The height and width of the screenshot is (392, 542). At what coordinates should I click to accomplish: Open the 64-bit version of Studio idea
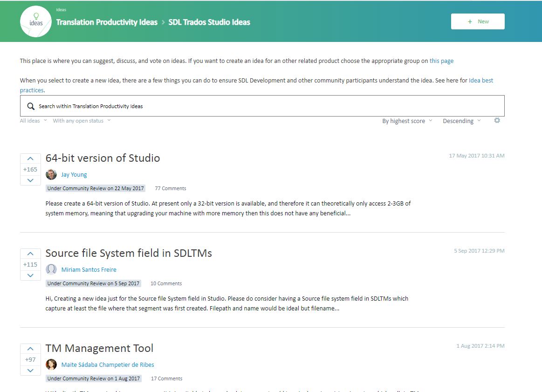coord(103,158)
